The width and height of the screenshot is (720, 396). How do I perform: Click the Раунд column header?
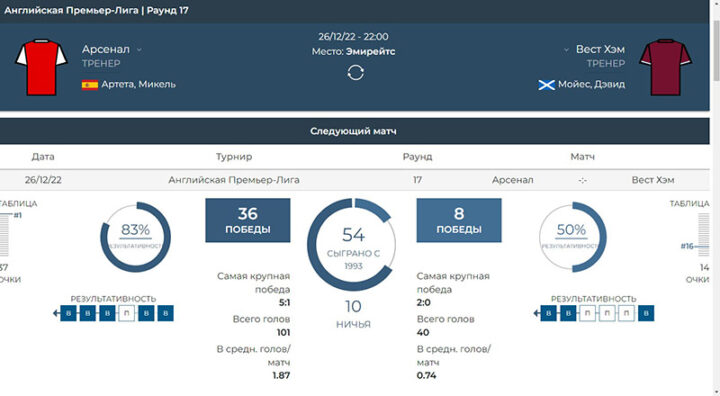pyautogui.click(x=417, y=157)
